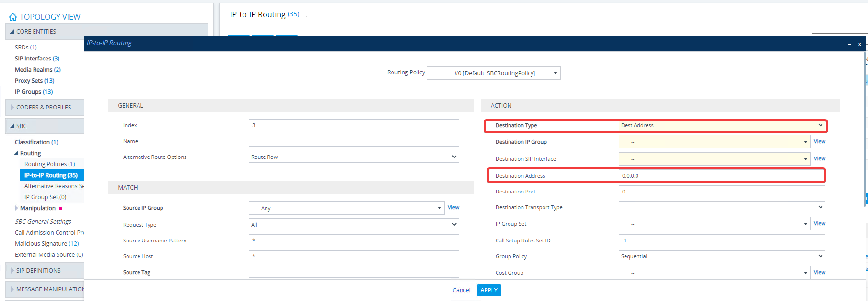Collapse the CORE ENTITIES section
This screenshot has width=868, height=301.
coord(12,32)
